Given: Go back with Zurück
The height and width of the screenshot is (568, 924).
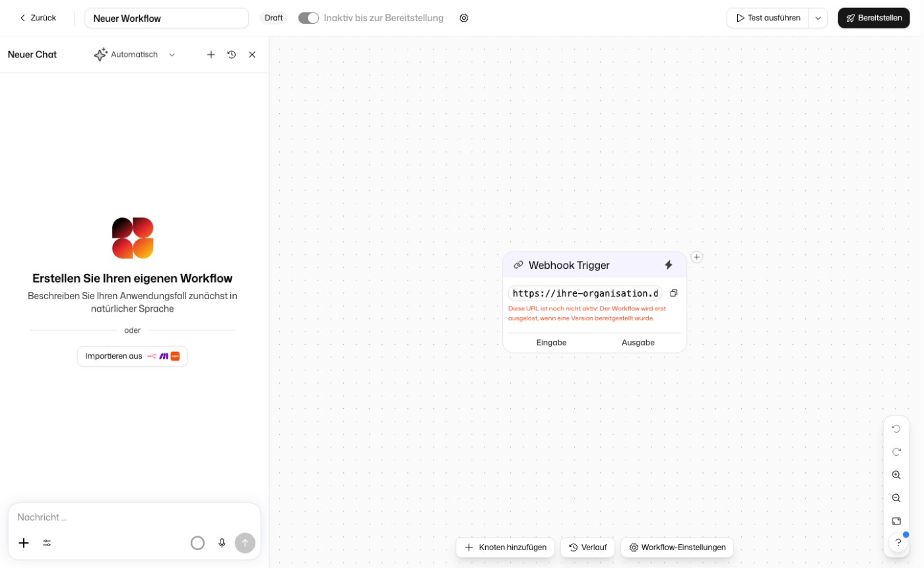Looking at the screenshot, I should point(38,18).
